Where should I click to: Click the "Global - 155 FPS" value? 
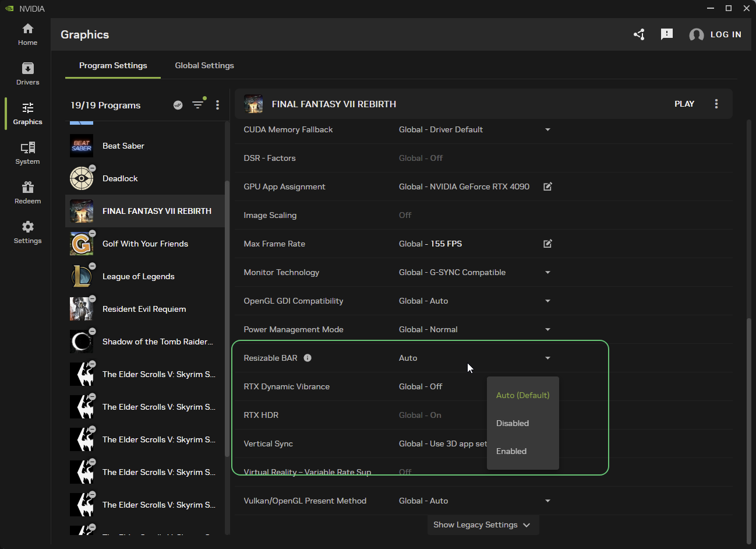pyautogui.click(x=430, y=244)
